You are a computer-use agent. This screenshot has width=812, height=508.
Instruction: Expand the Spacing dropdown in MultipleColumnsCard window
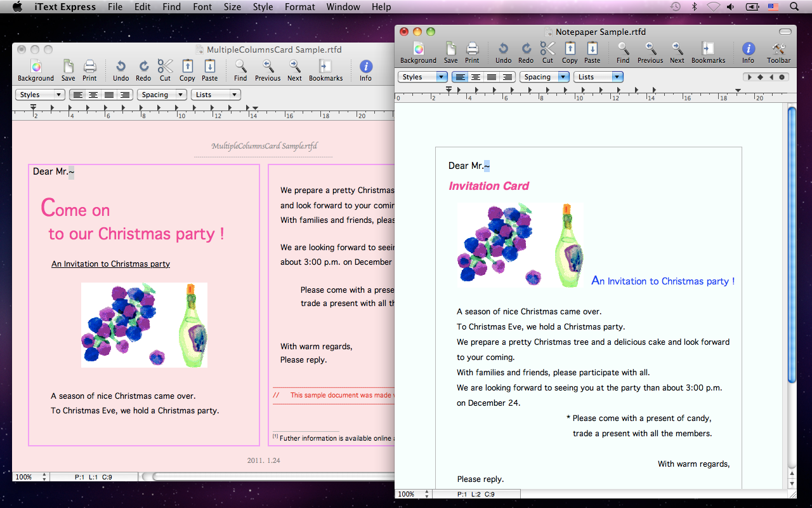163,95
